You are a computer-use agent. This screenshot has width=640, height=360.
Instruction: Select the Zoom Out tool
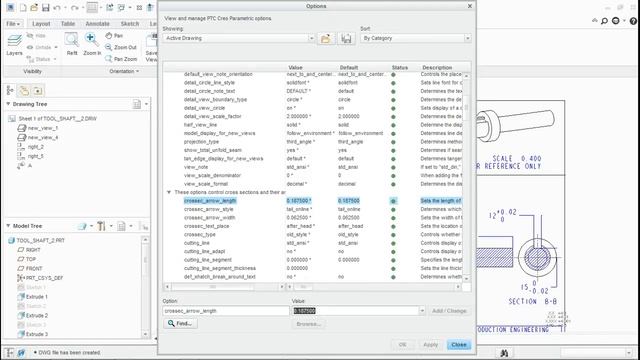pyautogui.click(x=121, y=47)
